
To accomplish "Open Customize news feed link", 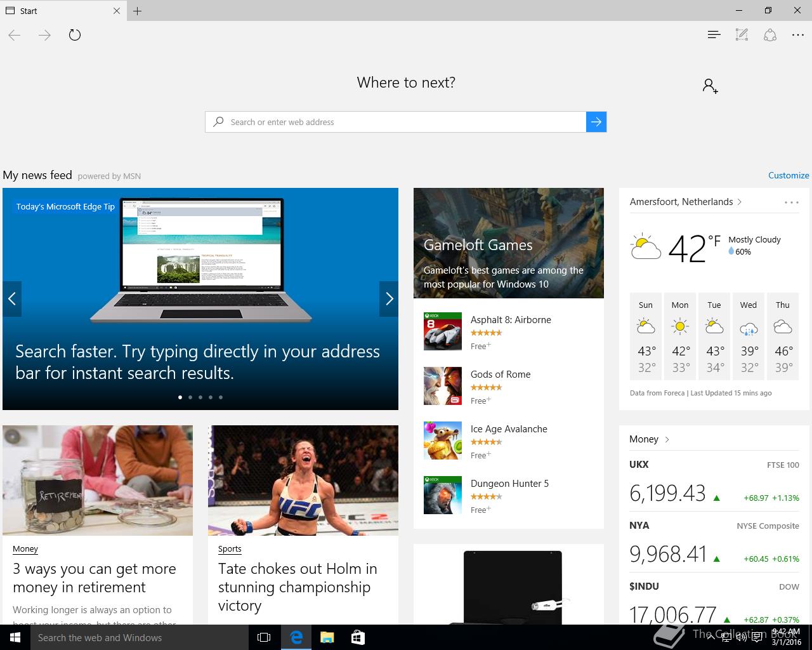I will tap(789, 175).
